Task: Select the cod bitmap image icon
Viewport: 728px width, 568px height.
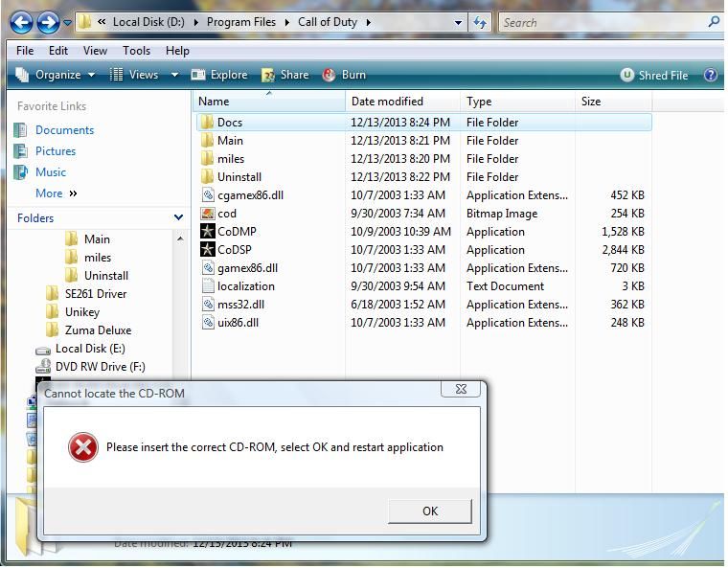Action: click(208, 214)
